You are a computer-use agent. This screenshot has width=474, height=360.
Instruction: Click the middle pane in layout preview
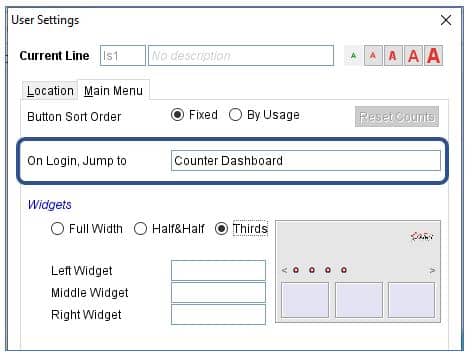tap(359, 300)
